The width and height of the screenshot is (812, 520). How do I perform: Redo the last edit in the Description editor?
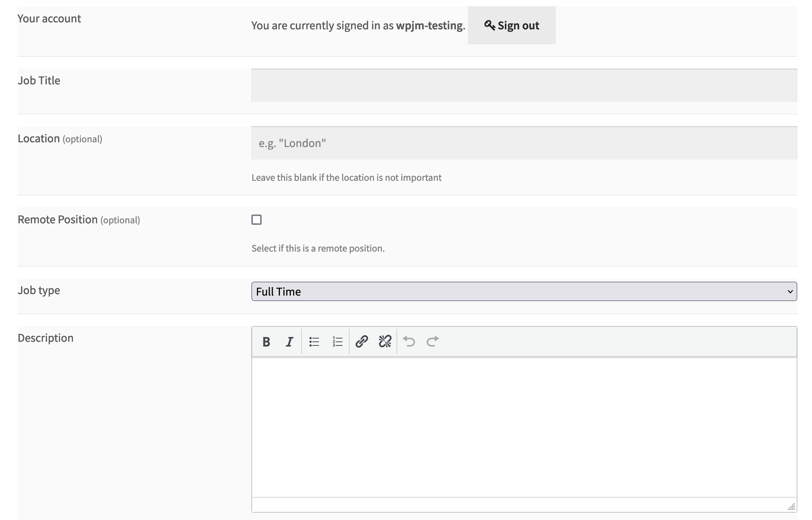tap(432, 342)
